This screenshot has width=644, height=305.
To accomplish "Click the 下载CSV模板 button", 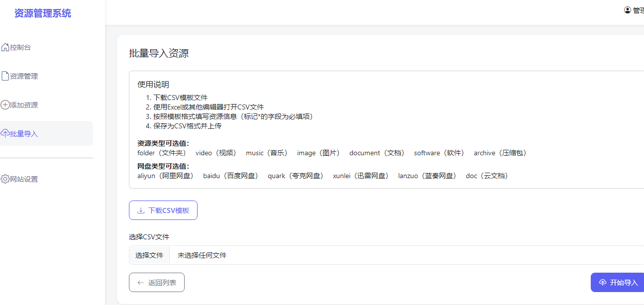I will tap(163, 210).
